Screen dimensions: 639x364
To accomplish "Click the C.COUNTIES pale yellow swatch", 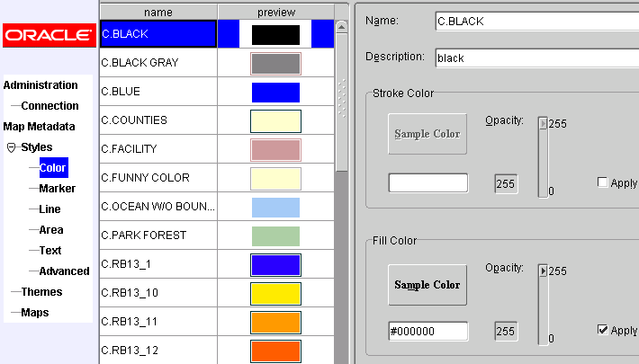I will [x=275, y=121].
